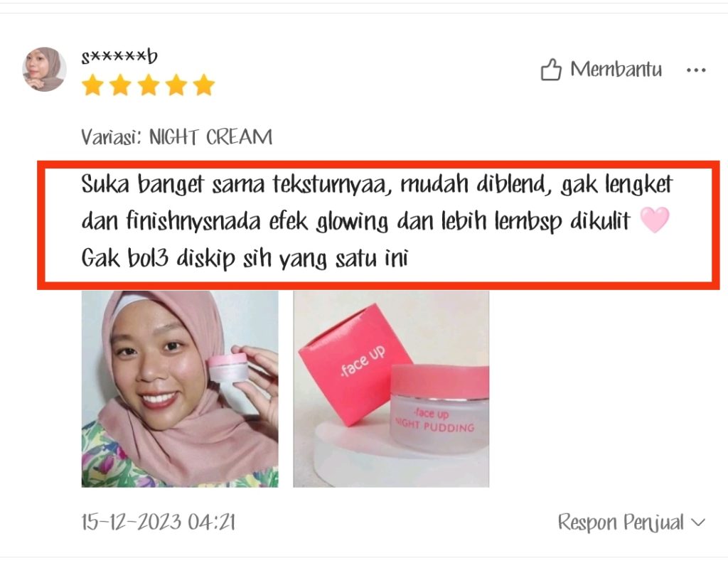Click the Variasi: NIGHT CREAM label

tap(177, 137)
